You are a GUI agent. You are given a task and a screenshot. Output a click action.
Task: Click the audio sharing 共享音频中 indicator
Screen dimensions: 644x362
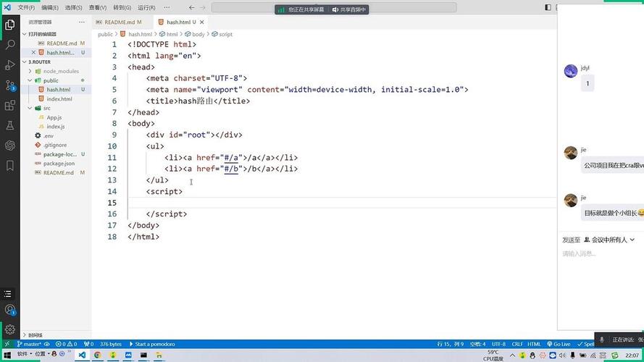click(348, 9)
